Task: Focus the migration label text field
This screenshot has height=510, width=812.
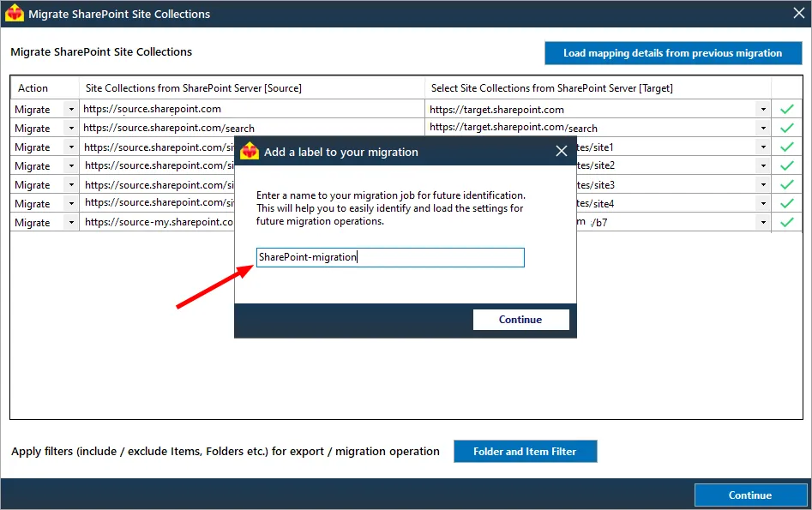Action: click(x=390, y=257)
